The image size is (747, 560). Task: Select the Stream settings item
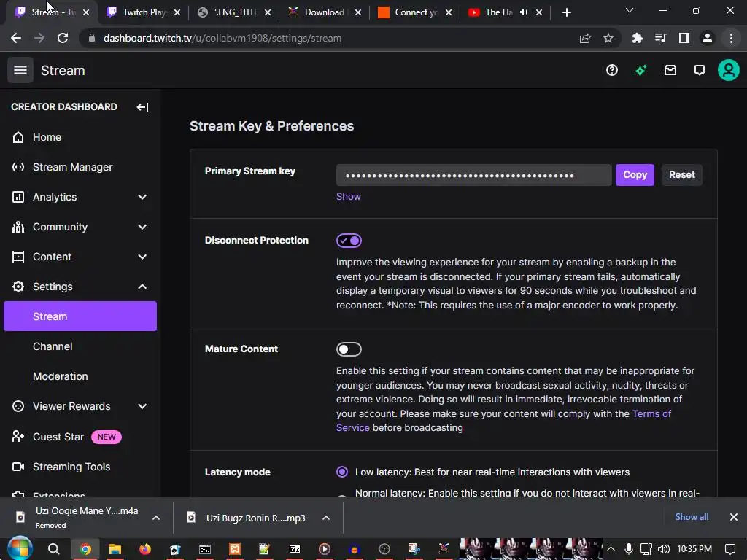tap(80, 316)
